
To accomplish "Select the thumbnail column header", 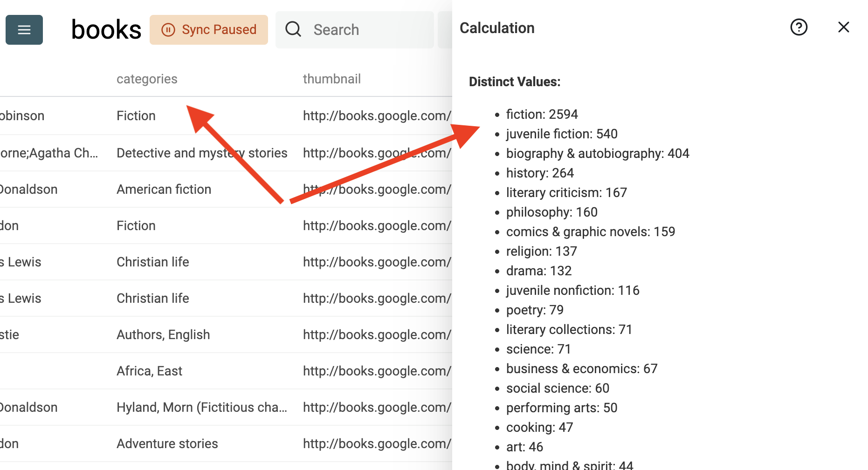I will pos(332,78).
